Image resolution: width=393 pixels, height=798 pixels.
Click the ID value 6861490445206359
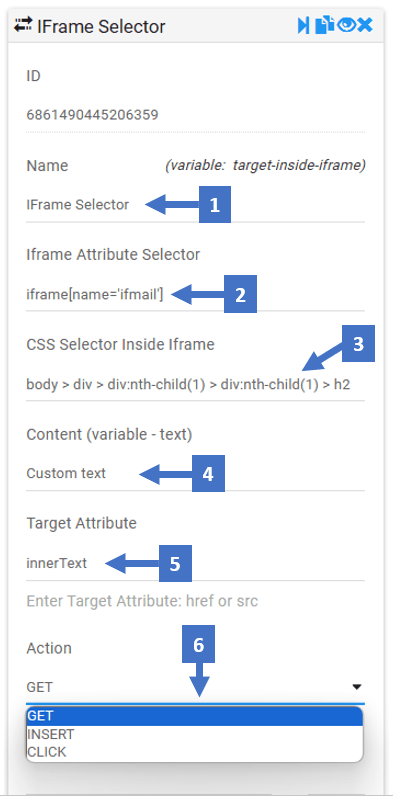pos(92,116)
